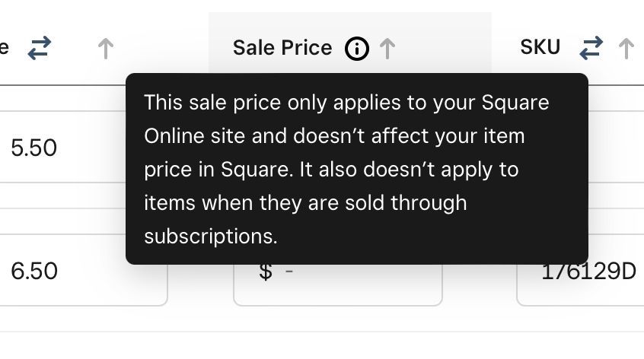
Task: Click the partially visible leftmost header label
Action: [x=4, y=48]
